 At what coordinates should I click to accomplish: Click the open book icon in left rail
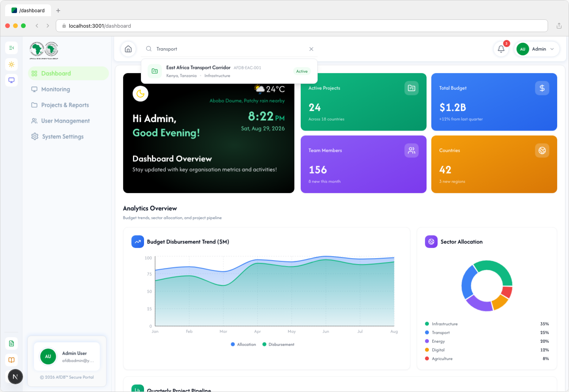pyautogui.click(x=11, y=360)
